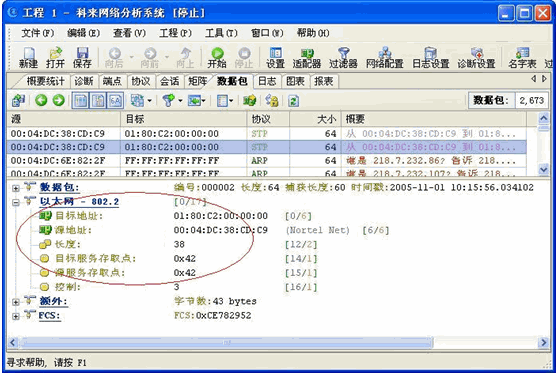This screenshot has height=373, width=556.
Task: Click the first icon in packet toolbar
Action: coord(18,101)
